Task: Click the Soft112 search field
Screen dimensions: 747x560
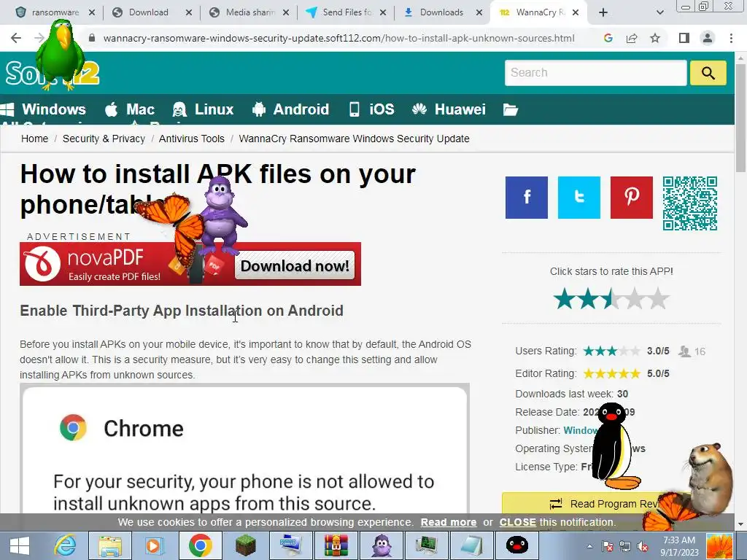Action: [x=595, y=73]
